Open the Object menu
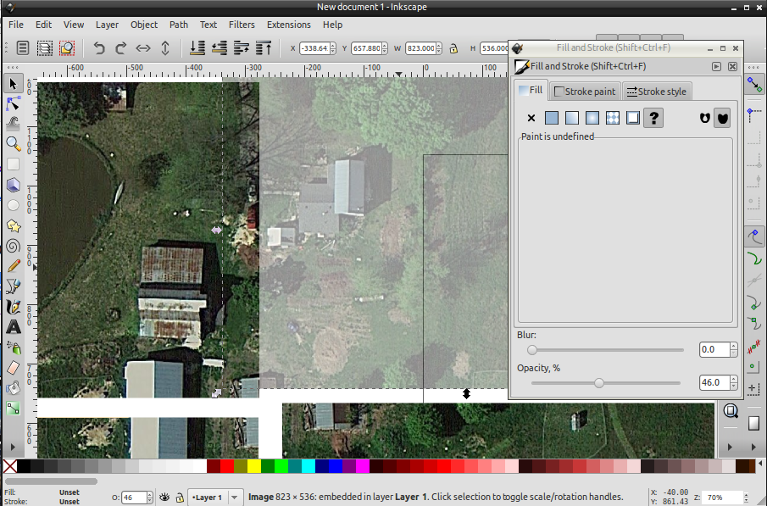 (x=144, y=24)
